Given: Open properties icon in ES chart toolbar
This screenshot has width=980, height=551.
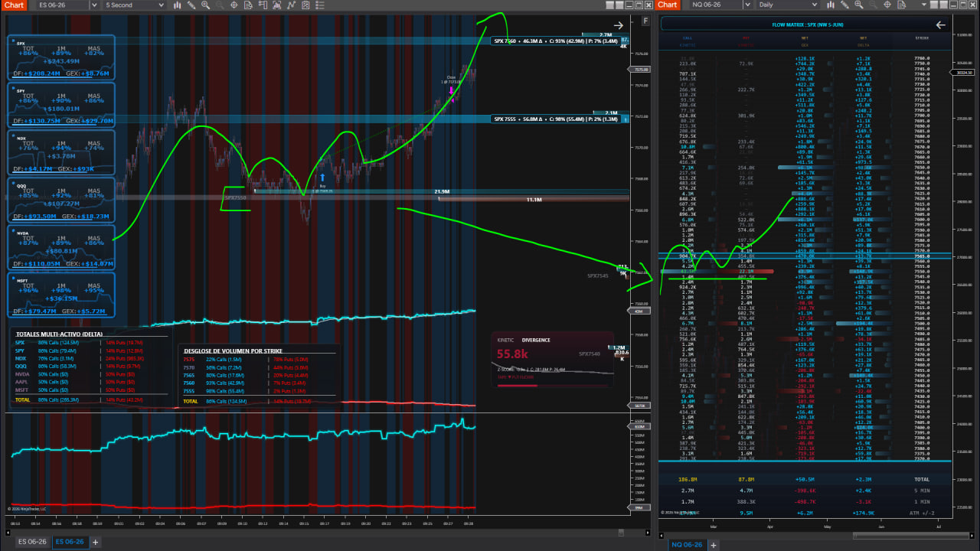Looking at the screenshot, I should [305, 5].
